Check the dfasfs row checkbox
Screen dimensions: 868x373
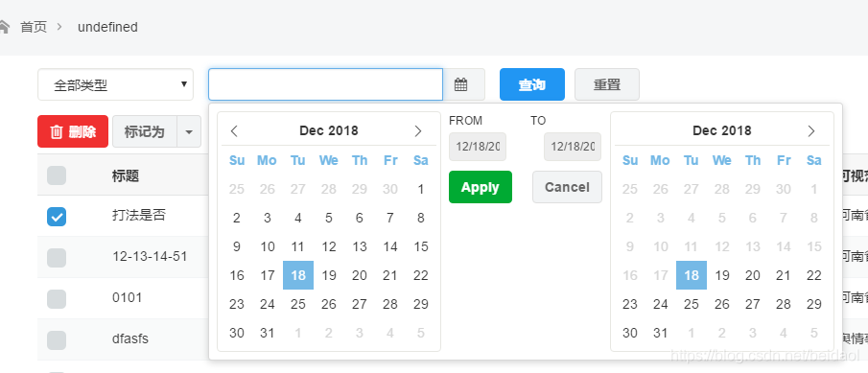click(x=57, y=339)
